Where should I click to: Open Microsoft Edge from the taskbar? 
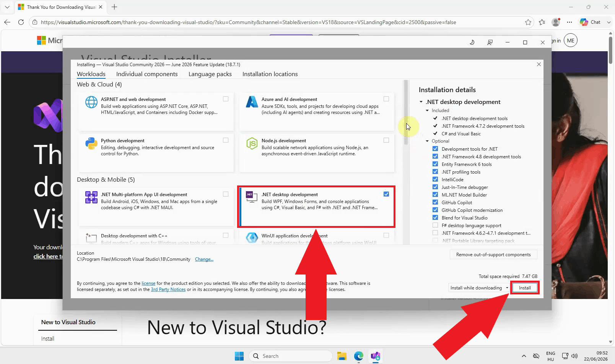pyautogui.click(x=358, y=356)
